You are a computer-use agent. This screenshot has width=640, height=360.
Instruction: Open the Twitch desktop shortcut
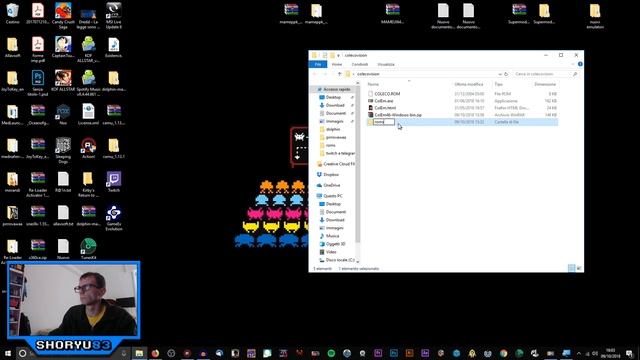point(113,182)
